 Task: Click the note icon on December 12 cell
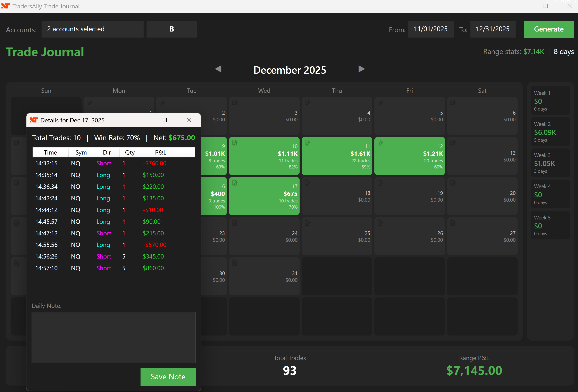380,143
